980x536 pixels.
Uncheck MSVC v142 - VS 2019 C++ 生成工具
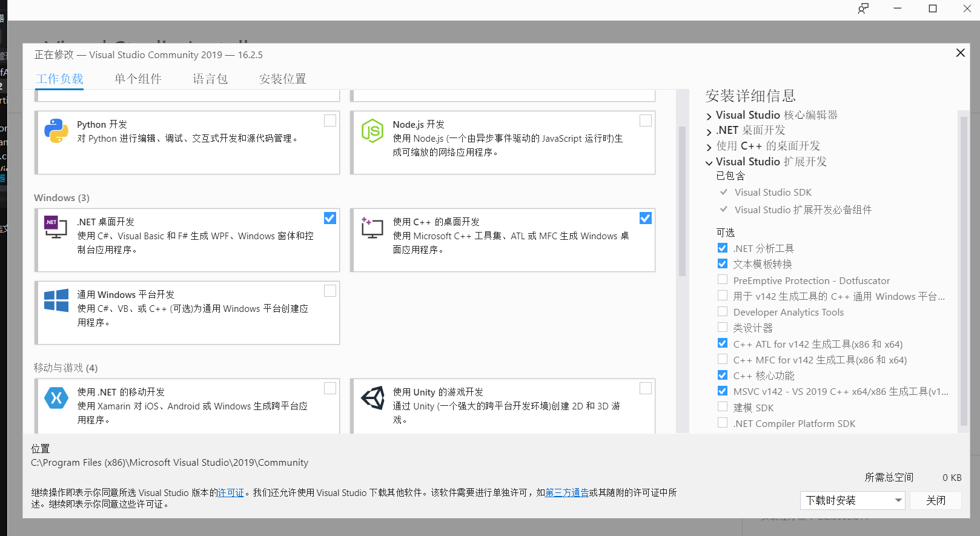coord(723,391)
